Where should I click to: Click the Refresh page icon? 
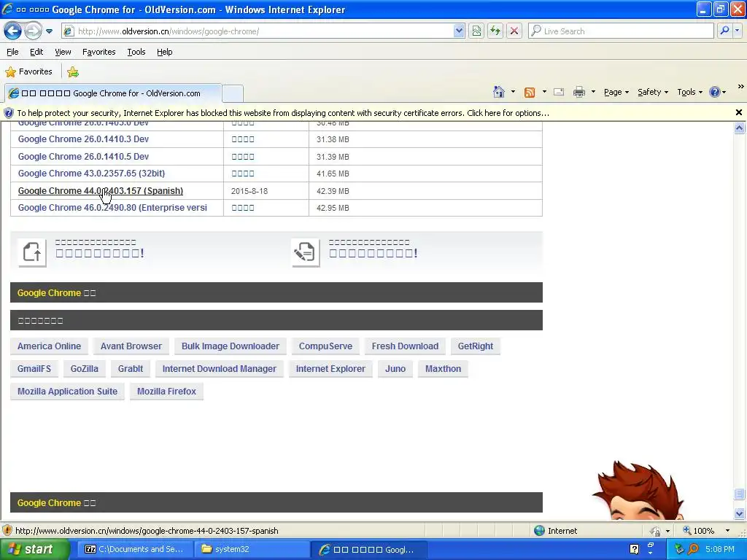(495, 31)
